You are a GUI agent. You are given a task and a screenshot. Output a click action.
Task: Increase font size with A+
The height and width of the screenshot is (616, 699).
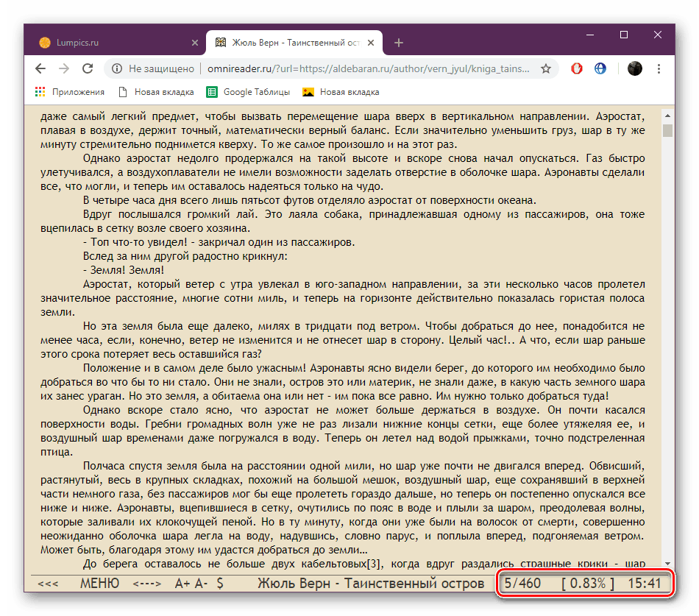point(182,584)
